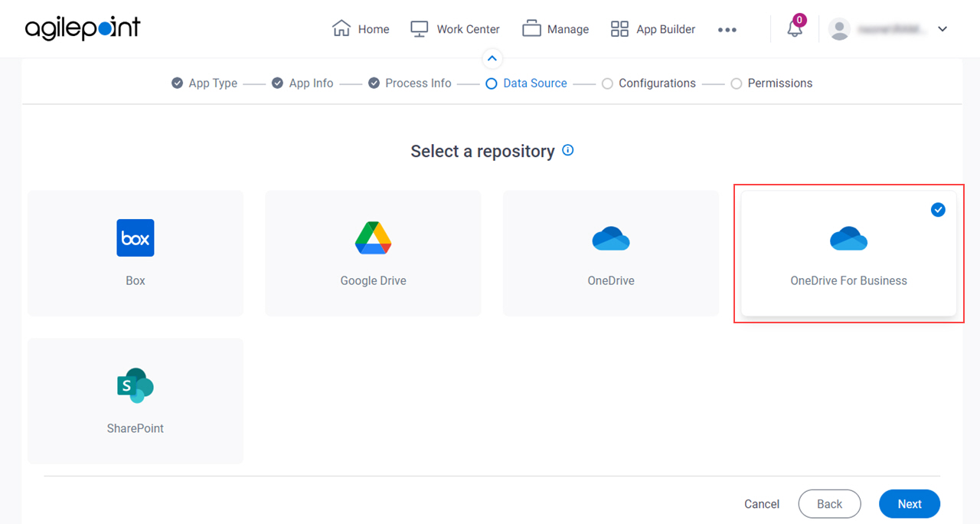Click OneDrive For Business cloud icon

pos(848,238)
